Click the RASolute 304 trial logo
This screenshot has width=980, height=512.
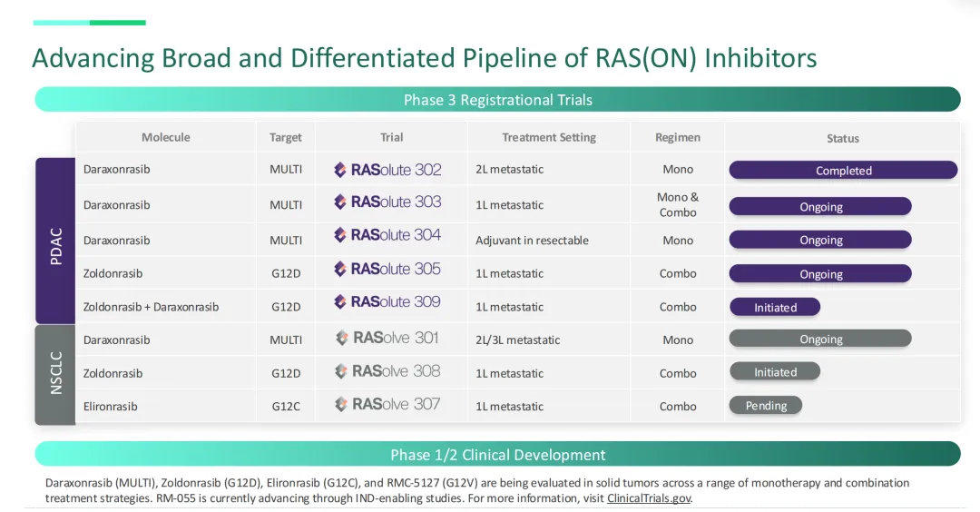387,235
